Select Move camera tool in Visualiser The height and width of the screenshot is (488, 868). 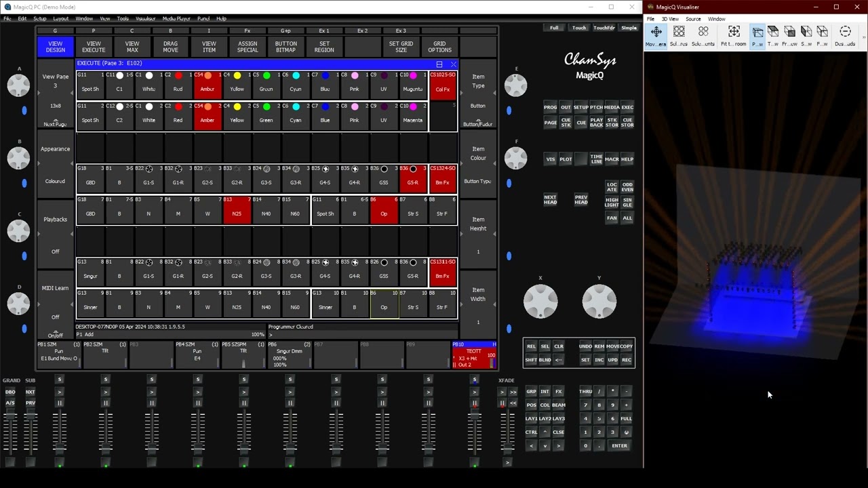(656, 37)
